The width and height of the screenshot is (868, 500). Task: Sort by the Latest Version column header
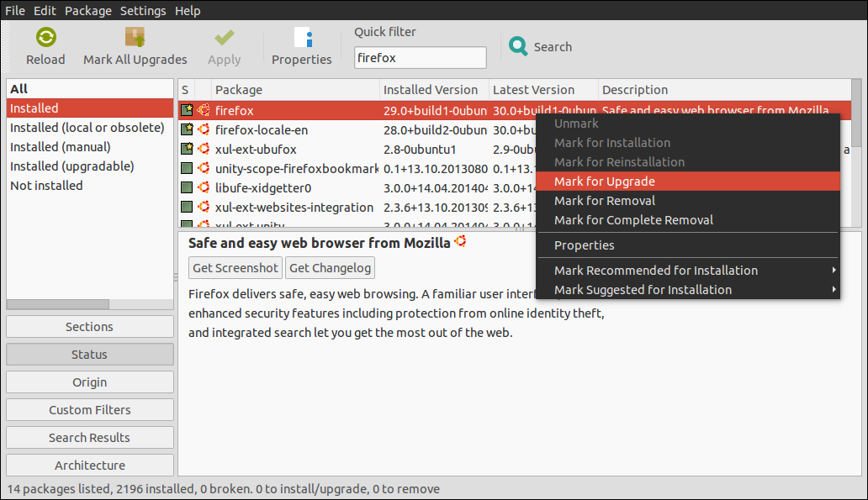pos(543,90)
